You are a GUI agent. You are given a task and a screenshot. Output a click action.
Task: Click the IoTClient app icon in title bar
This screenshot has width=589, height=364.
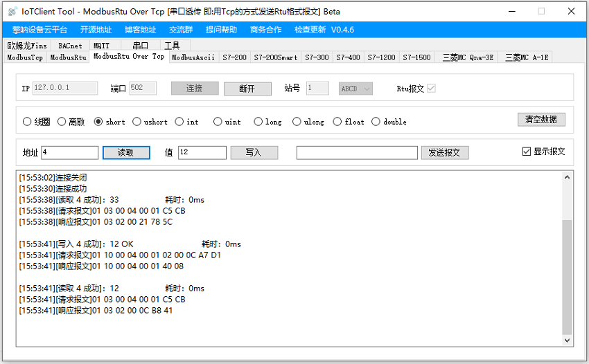(12, 12)
